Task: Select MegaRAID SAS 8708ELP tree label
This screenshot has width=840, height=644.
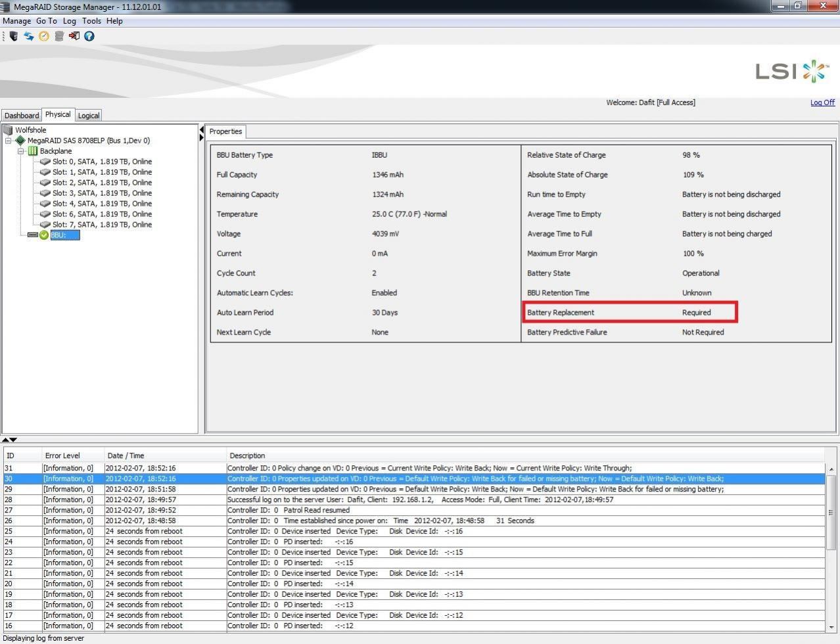Action: [x=89, y=141]
